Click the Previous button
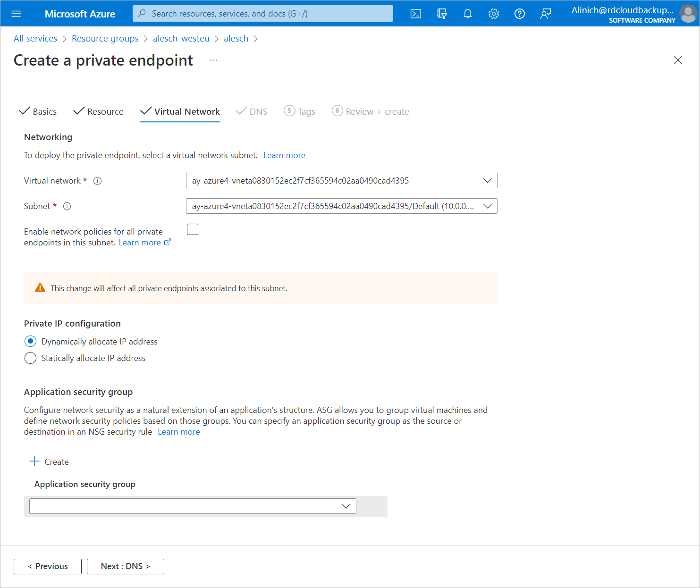 tap(48, 566)
